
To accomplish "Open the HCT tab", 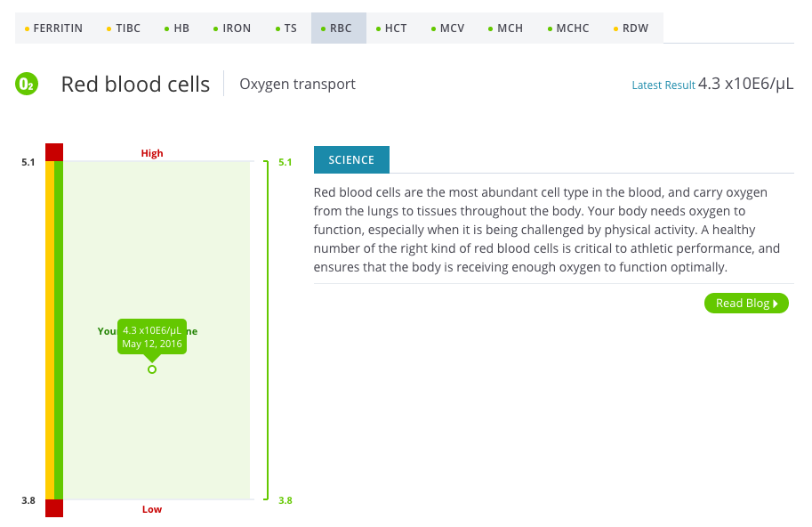I will click(397, 28).
